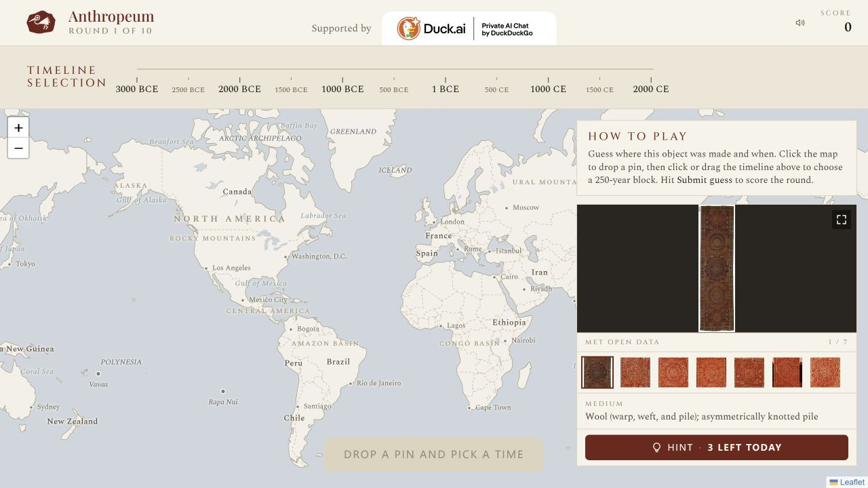Click the Anthropeum logo icon

click(41, 22)
